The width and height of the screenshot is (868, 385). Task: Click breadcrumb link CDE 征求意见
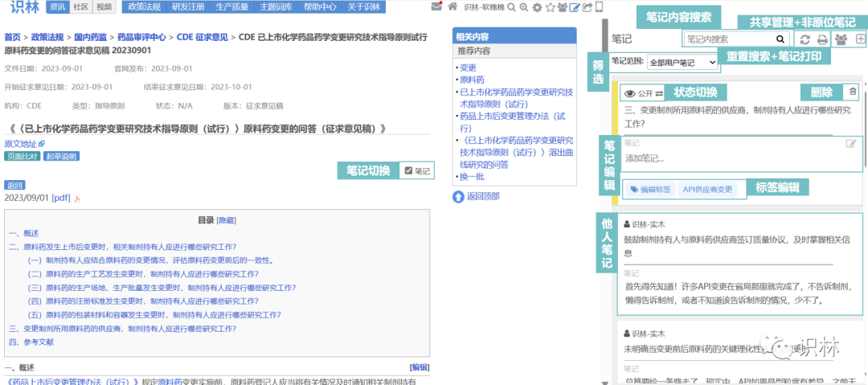pos(202,37)
